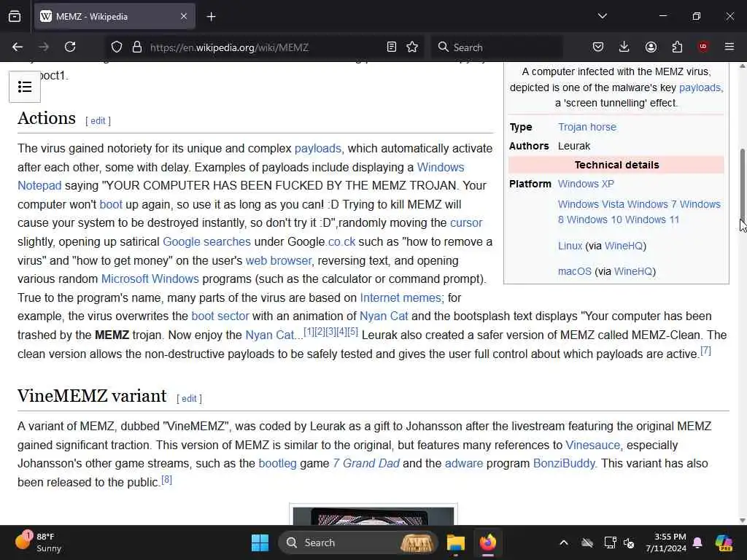
Task: Open Linux link in infobox
Action: [570, 246]
